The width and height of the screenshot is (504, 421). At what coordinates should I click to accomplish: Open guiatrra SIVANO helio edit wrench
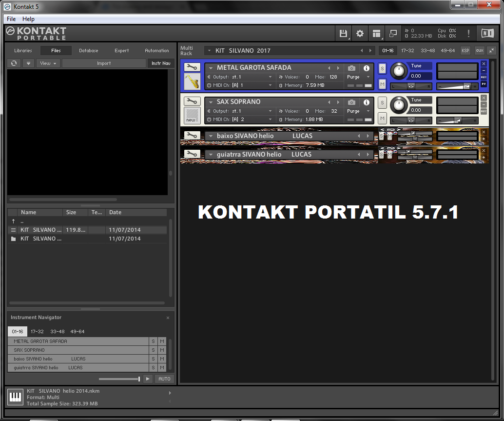(192, 154)
